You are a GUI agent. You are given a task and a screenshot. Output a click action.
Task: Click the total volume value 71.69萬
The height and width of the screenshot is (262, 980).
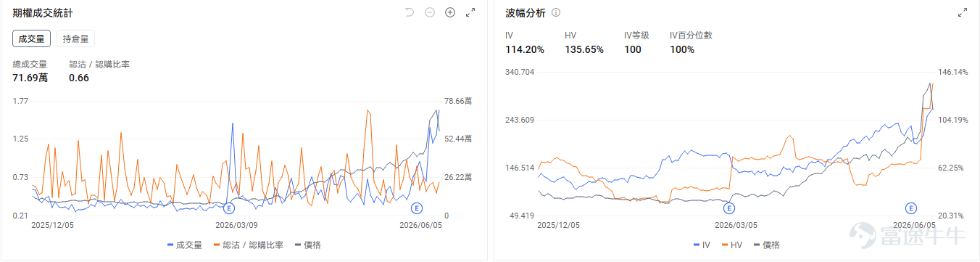(x=30, y=78)
